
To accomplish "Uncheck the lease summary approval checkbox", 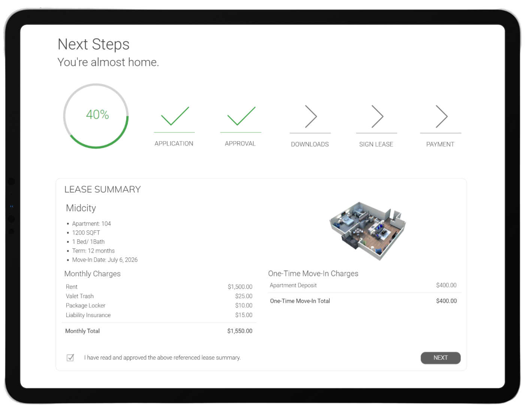I will tap(70, 358).
